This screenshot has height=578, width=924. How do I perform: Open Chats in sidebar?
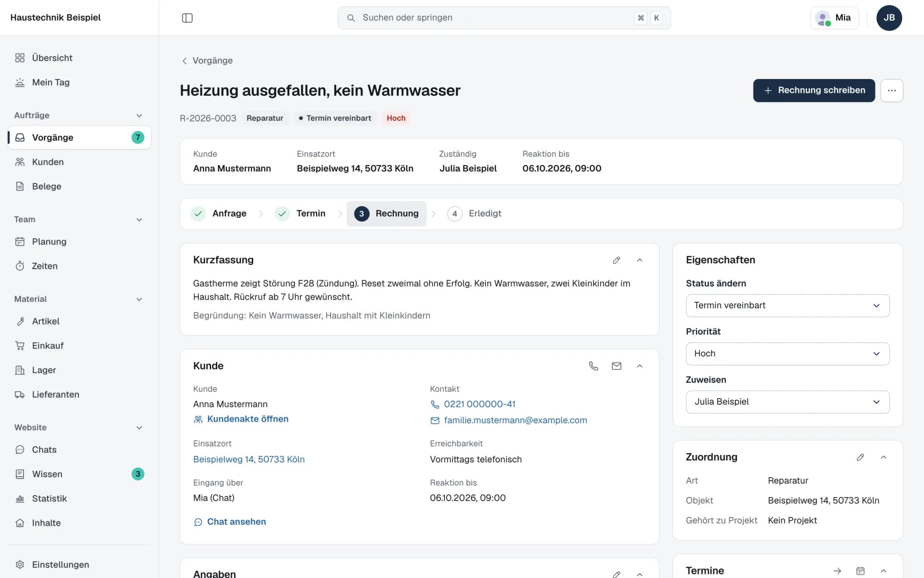(x=79, y=449)
